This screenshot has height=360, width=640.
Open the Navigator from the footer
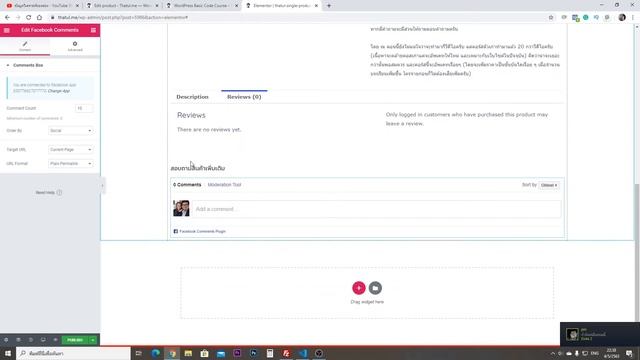coord(18,340)
